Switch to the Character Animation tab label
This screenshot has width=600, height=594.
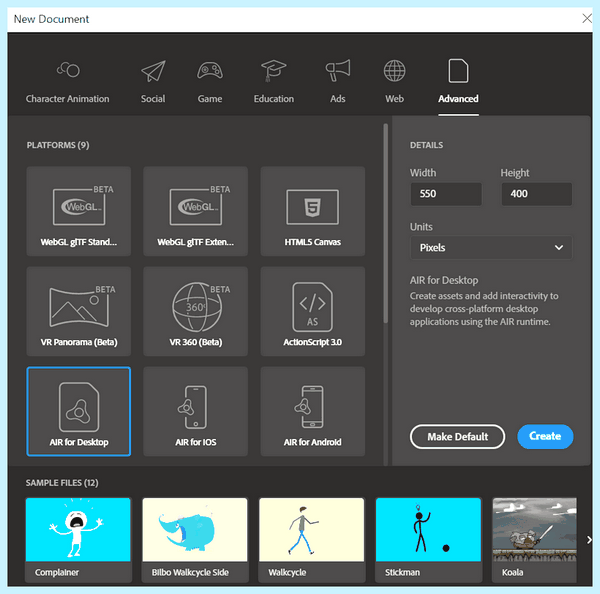coord(67,99)
